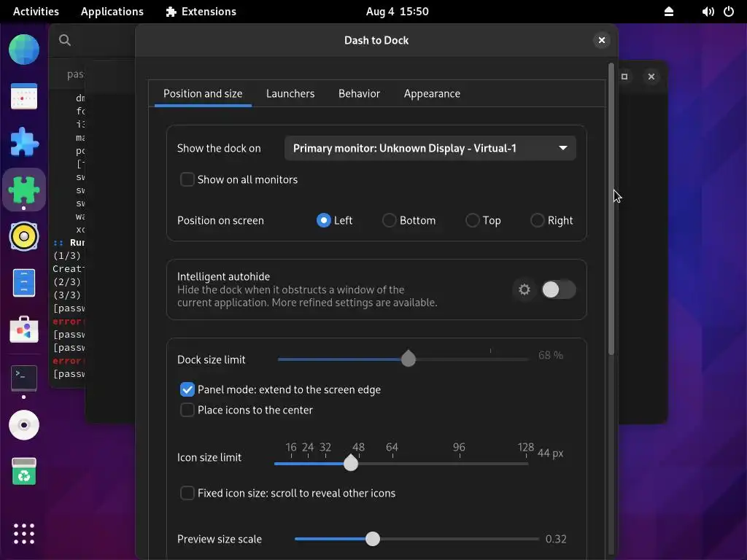Launch the yellow speaker music app
Viewport: 747px width, 560px height.
click(24, 236)
